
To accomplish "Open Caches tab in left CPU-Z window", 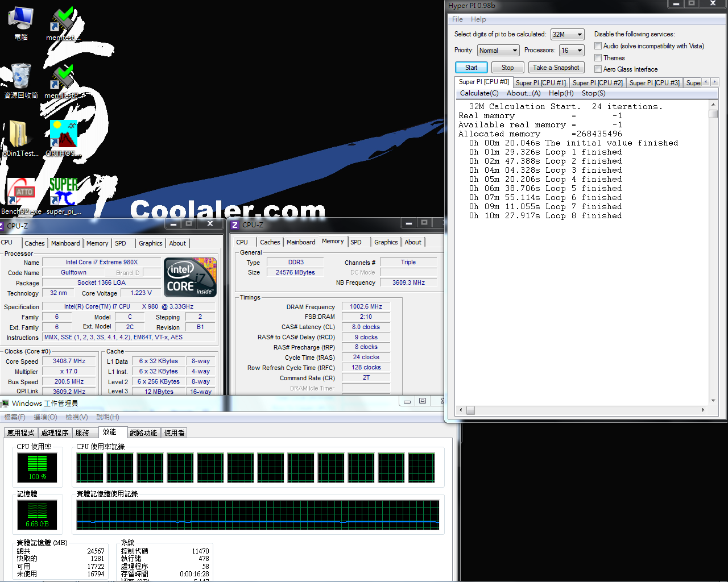I will pyautogui.click(x=34, y=243).
